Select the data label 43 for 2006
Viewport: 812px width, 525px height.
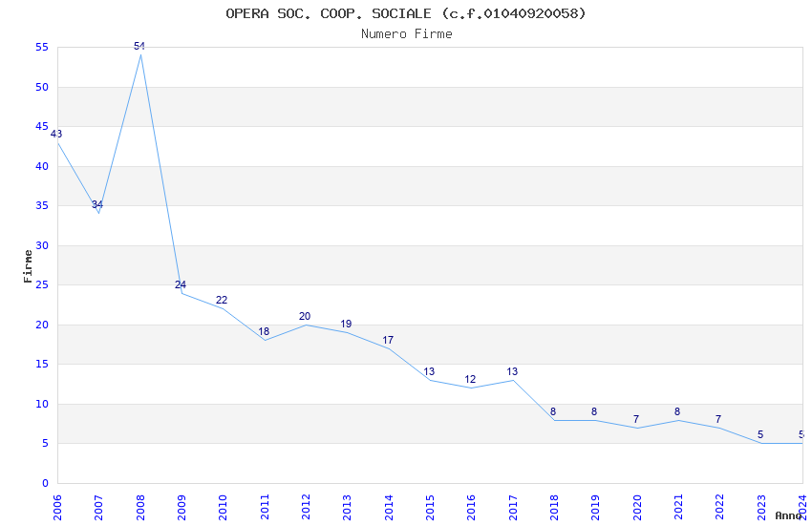pyautogui.click(x=56, y=134)
